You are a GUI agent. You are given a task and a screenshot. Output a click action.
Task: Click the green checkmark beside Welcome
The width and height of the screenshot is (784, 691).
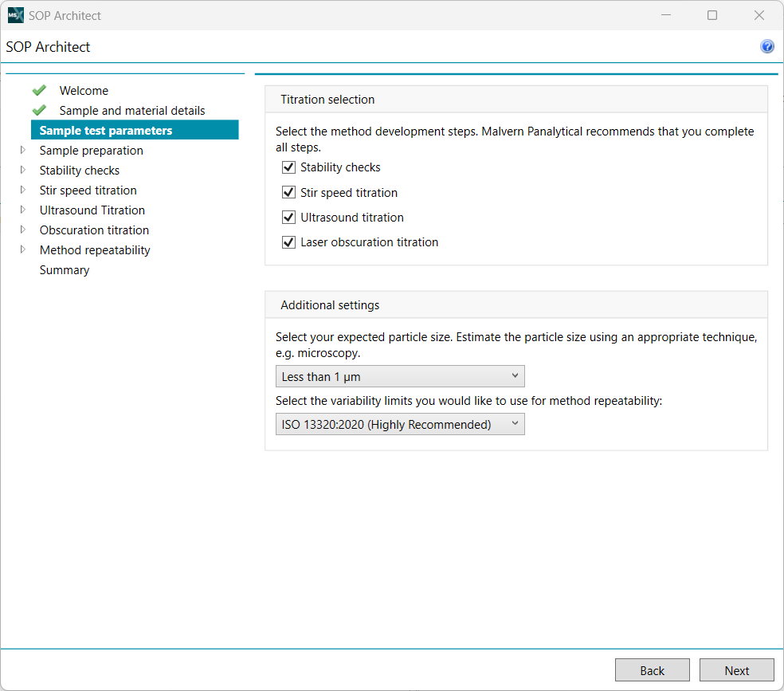[39, 91]
